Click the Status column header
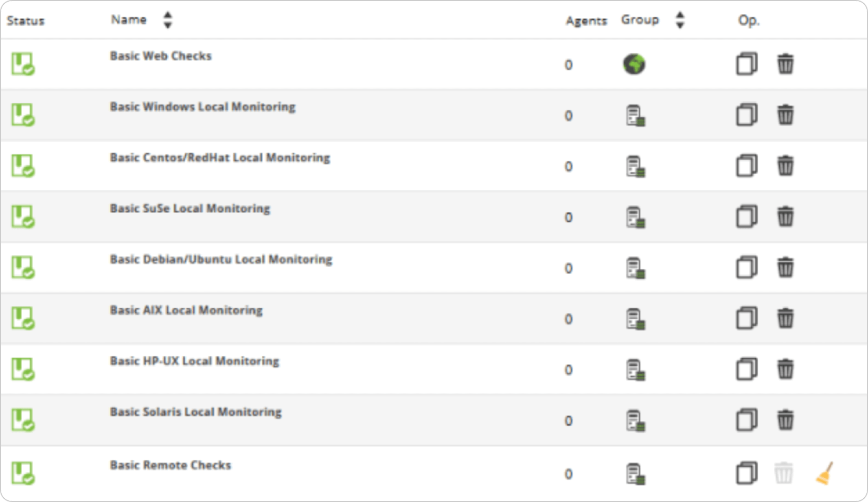868x502 pixels. point(25,21)
